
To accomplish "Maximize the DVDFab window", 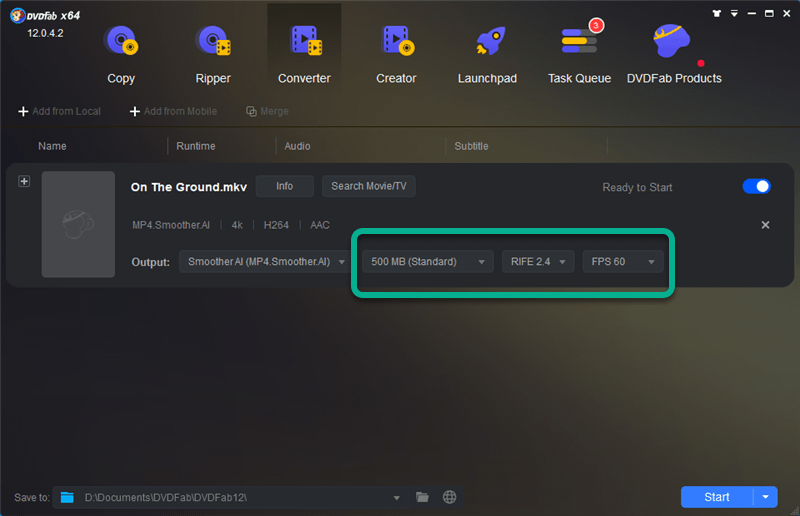I will [x=769, y=14].
